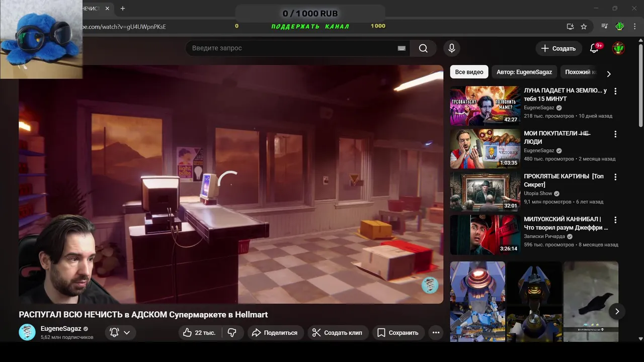Click 218 тыс. просмотров text
644x362 pixels.
[549, 116]
